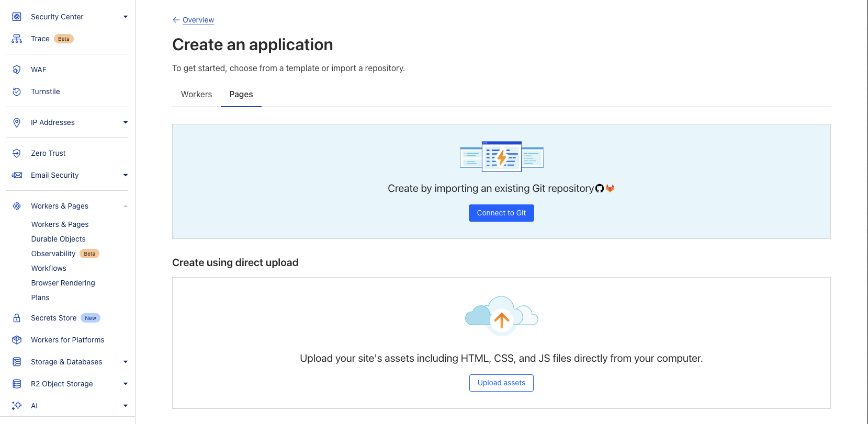Open the WAF sidebar link
The width and height of the screenshot is (868, 424).
click(x=39, y=70)
